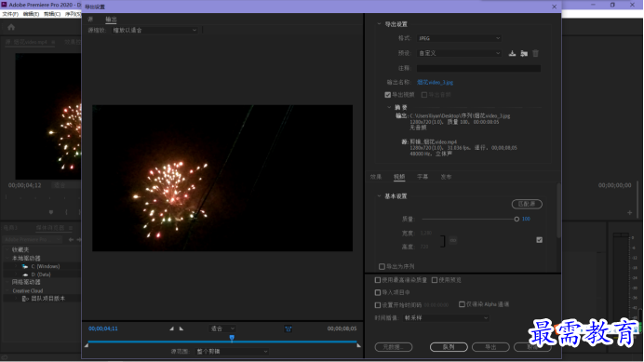Image resolution: width=644 pixels, height=362 pixels.
Task: Click the Premiere Pro app logo
Action: 4,5
